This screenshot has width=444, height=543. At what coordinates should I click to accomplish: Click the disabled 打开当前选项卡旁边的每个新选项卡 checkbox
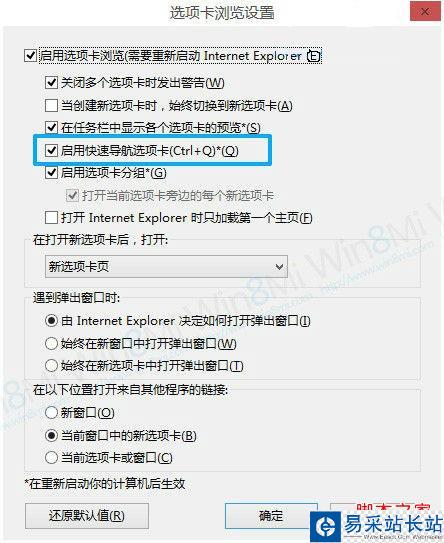coord(72,196)
